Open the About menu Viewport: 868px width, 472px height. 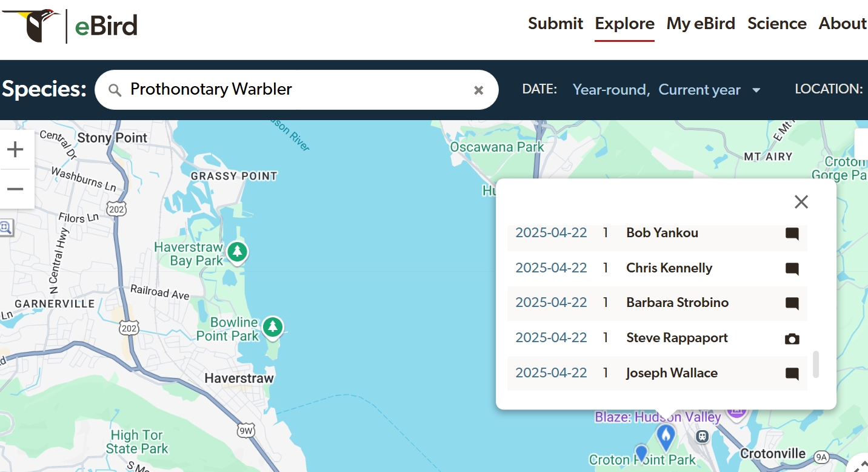[x=843, y=24]
